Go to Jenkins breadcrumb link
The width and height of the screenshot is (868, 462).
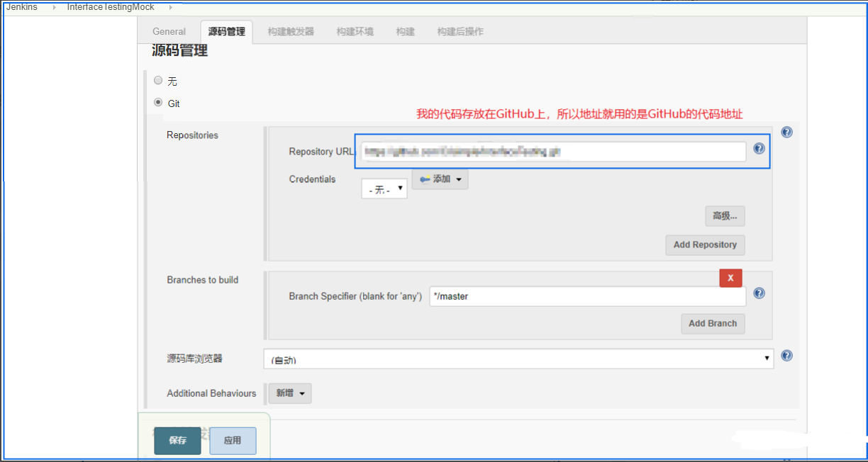point(21,6)
